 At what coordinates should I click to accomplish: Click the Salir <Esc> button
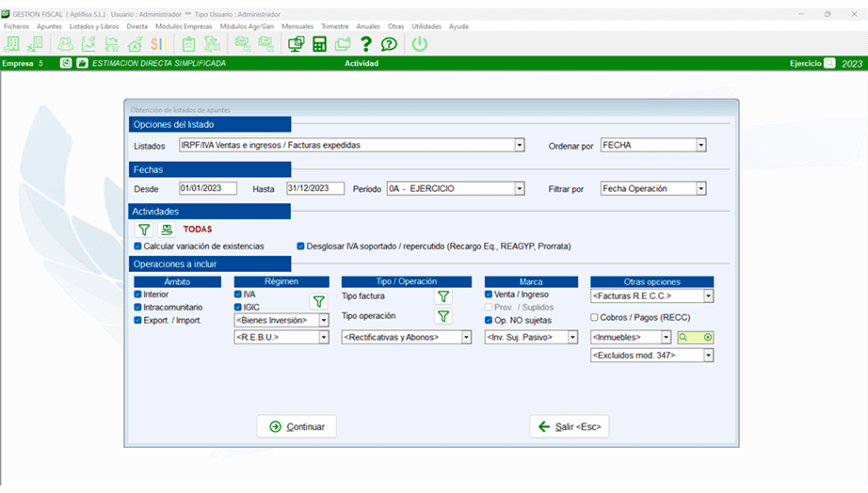pos(569,426)
